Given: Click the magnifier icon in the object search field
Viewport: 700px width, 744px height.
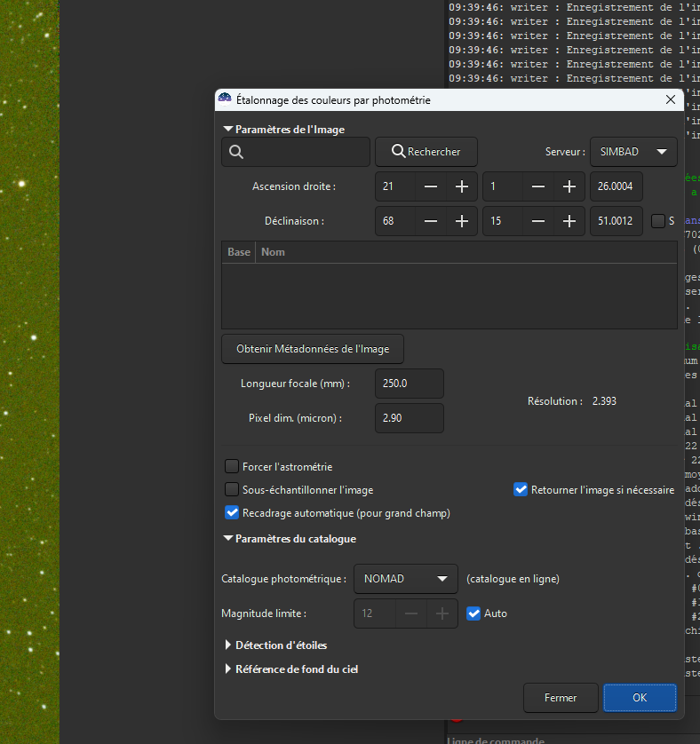Looking at the screenshot, I should click(x=236, y=152).
